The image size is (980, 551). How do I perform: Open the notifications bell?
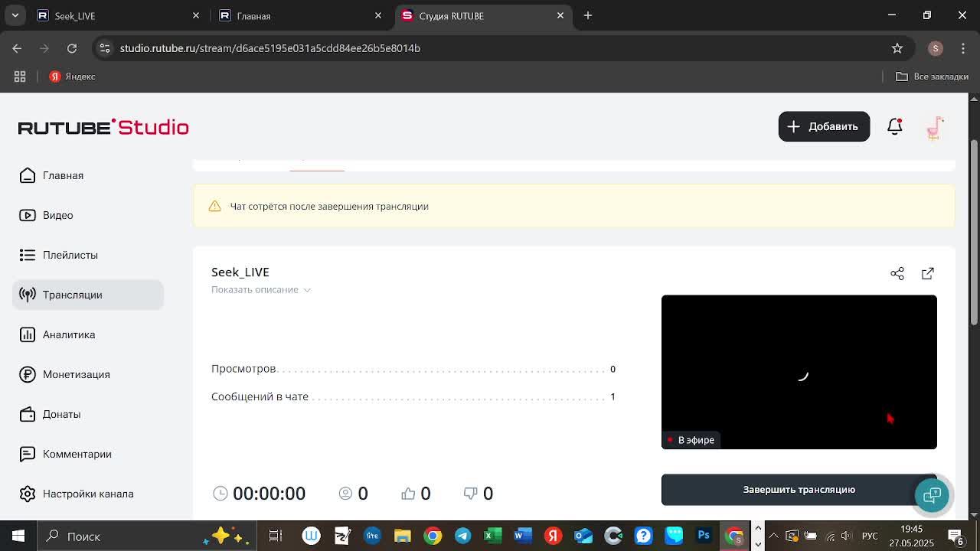pyautogui.click(x=894, y=126)
